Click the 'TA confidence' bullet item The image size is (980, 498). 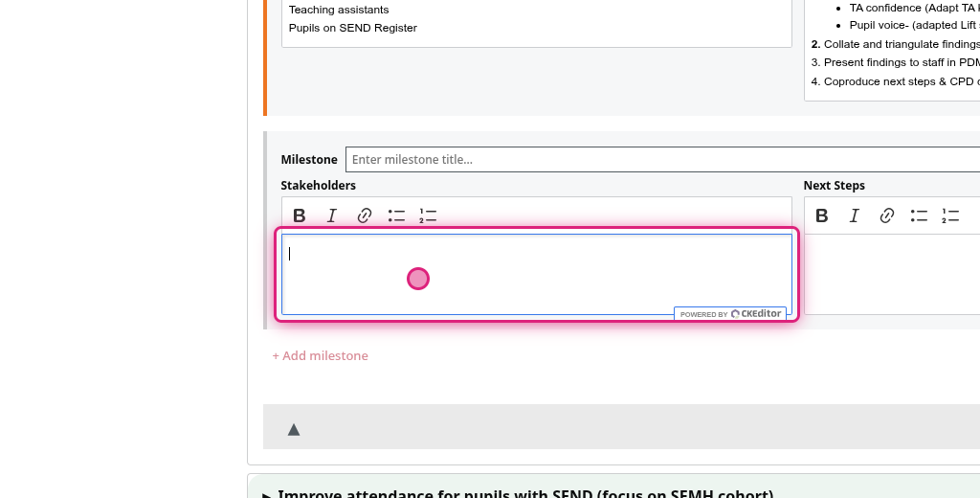pos(914,8)
